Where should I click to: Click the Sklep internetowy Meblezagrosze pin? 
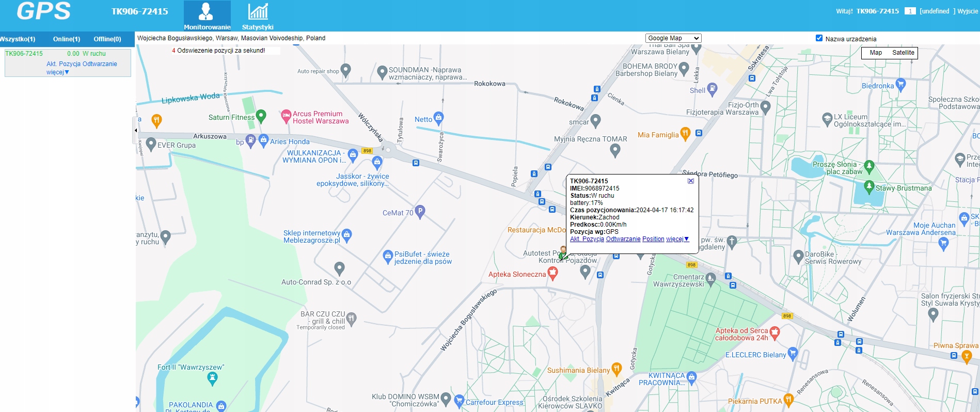(x=347, y=235)
